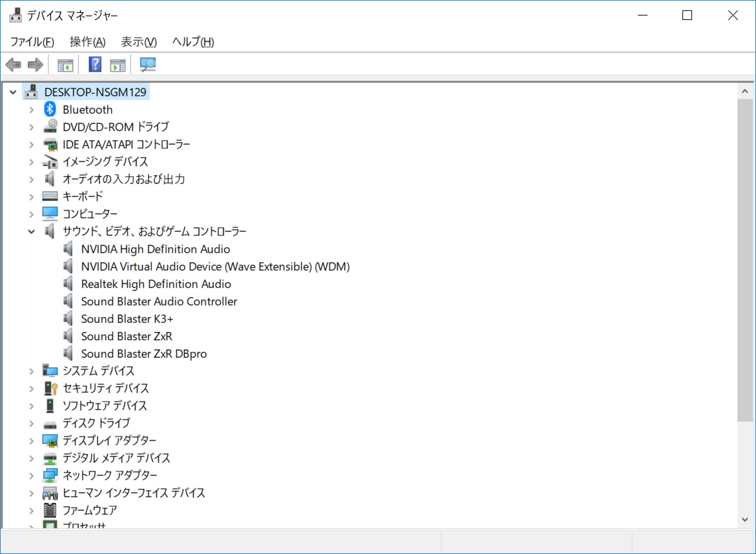Expand the オーディオの入力および出力 category

pos(32,180)
